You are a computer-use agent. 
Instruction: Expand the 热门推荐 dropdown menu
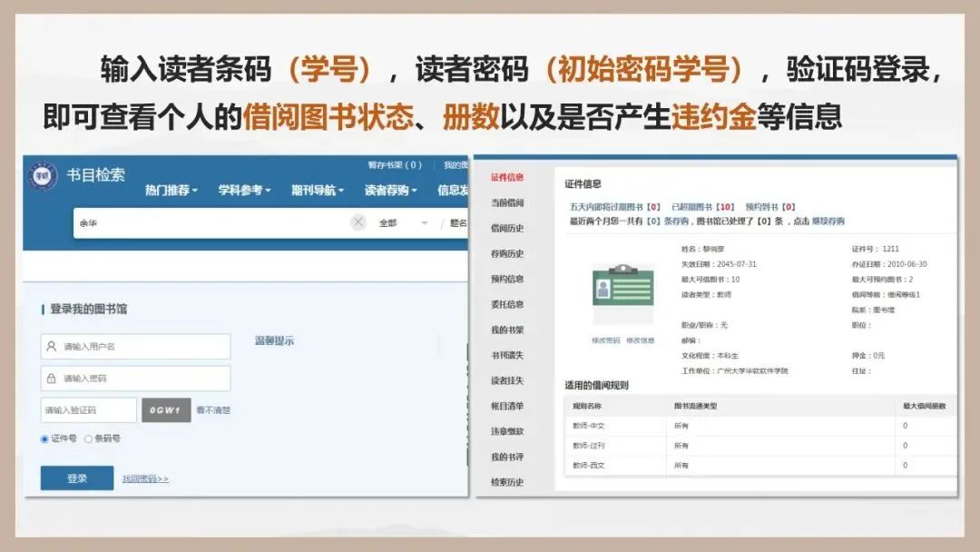pyautogui.click(x=171, y=191)
